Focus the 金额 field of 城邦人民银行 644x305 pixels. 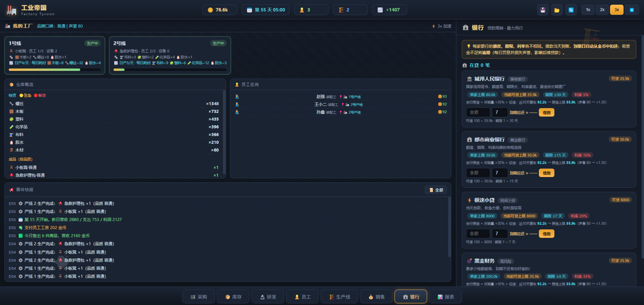478,112
